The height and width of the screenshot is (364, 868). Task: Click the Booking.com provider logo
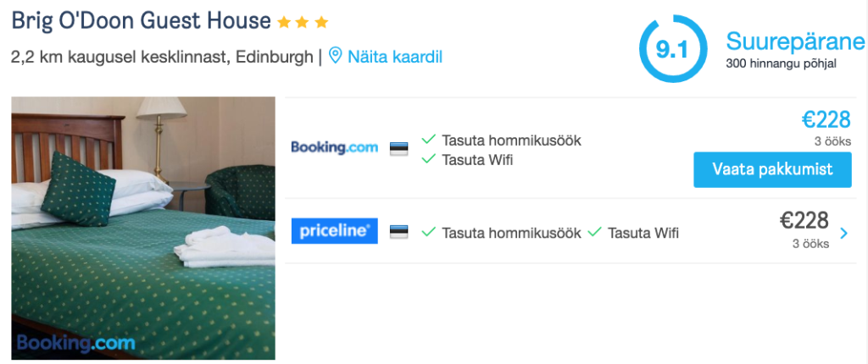(334, 147)
